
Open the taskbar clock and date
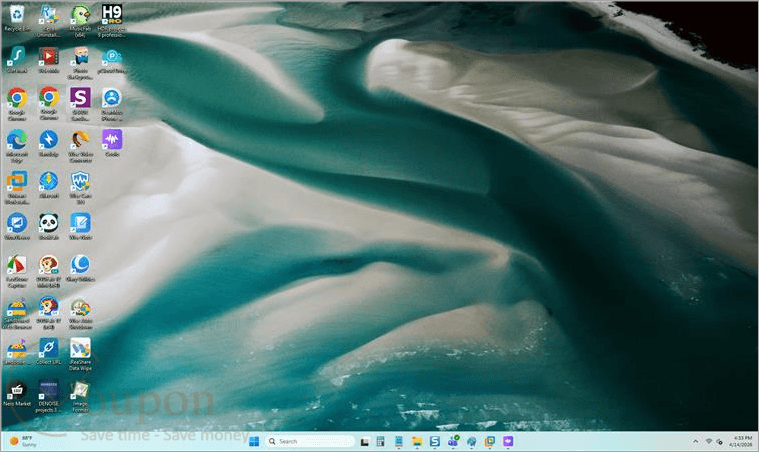(x=741, y=441)
